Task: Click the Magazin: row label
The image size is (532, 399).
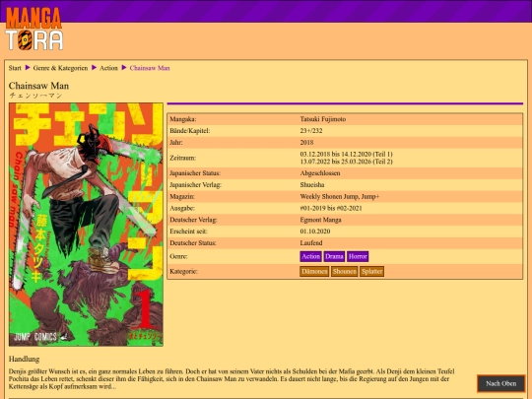Action: coord(182,196)
